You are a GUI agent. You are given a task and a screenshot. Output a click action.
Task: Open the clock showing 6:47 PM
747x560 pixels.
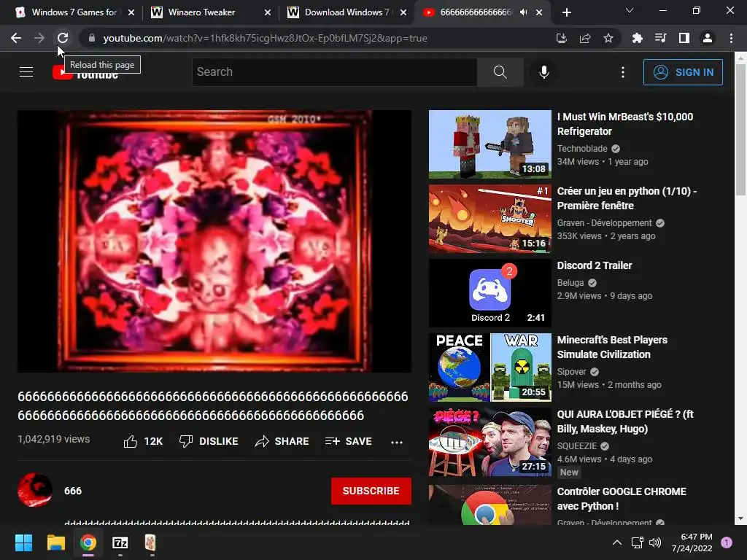pyautogui.click(x=692, y=542)
